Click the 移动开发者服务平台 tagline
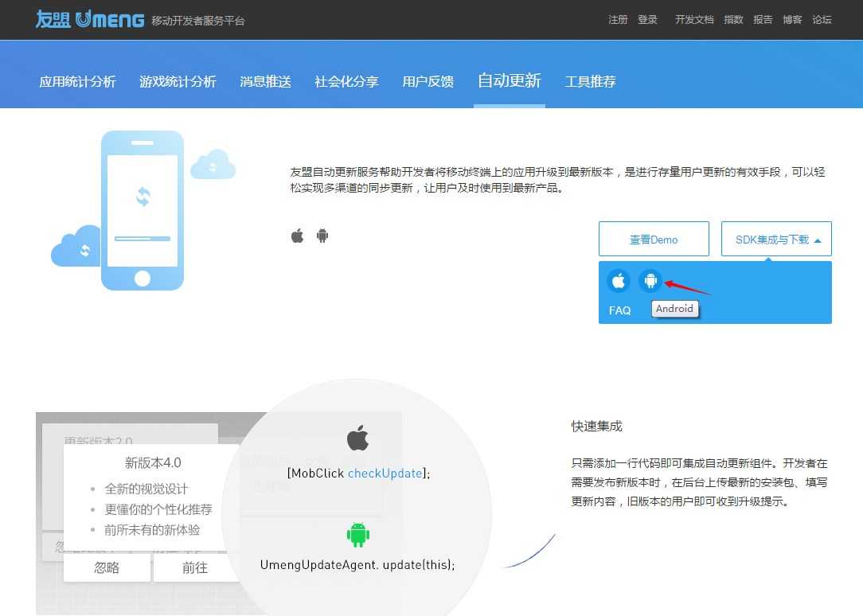This screenshot has width=863, height=616. pyautogui.click(x=198, y=21)
